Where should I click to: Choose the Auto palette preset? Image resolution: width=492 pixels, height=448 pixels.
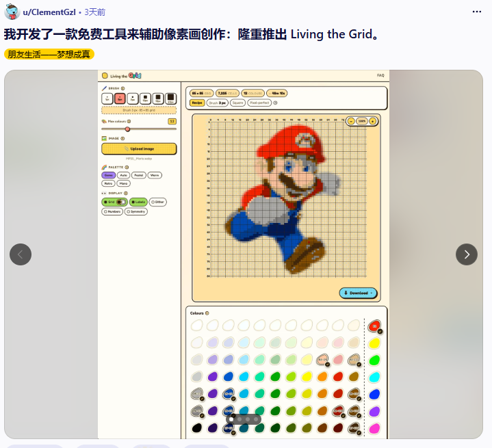pyautogui.click(x=124, y=175)
